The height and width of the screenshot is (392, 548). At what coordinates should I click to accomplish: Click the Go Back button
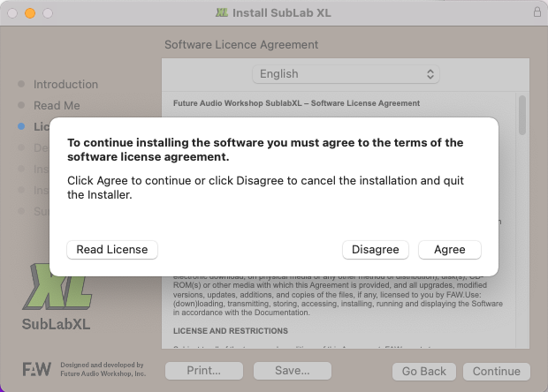(424, 372)
